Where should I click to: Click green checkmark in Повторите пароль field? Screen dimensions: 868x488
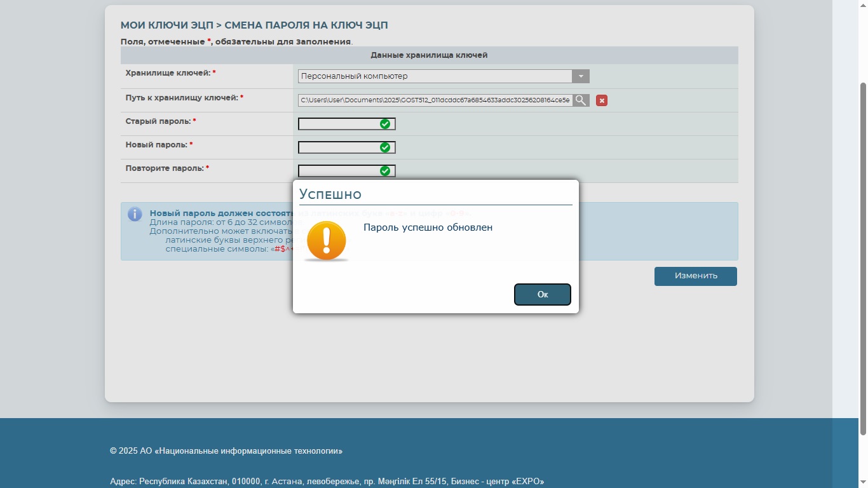(384, 171)
